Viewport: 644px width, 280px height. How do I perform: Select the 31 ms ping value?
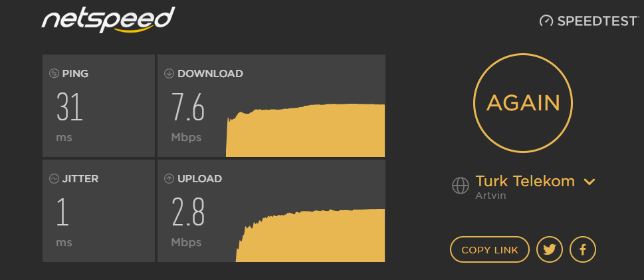69,107
